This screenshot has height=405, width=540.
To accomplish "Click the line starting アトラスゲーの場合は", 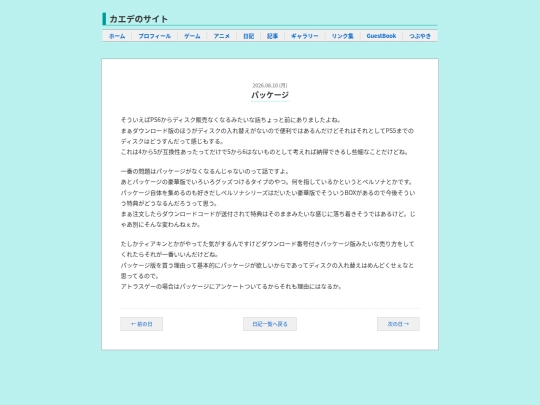I will pyautogui.click(x=231, y=287).
